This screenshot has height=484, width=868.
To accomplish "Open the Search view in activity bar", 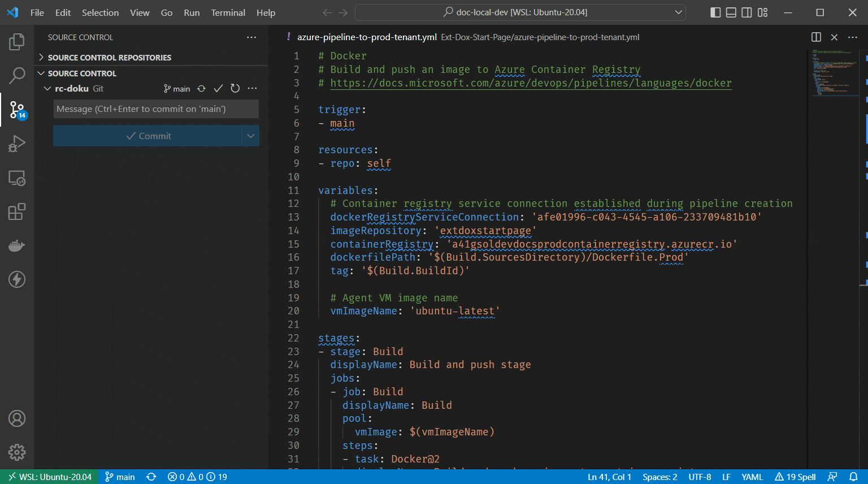I will click(x=17, y=75).
